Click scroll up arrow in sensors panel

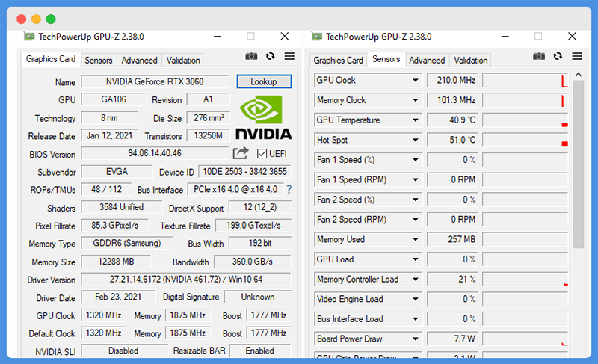point(578,75)
